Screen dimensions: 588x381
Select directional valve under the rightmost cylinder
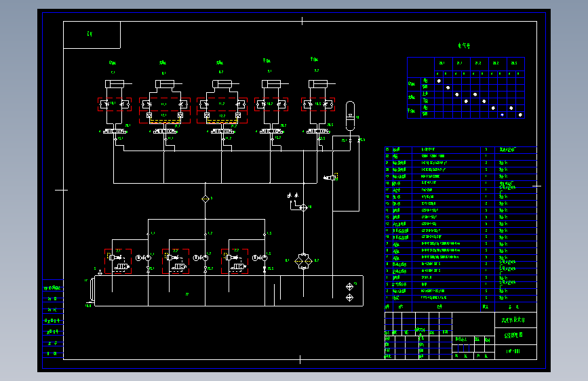pyautogui.click(x=318, y=132)
